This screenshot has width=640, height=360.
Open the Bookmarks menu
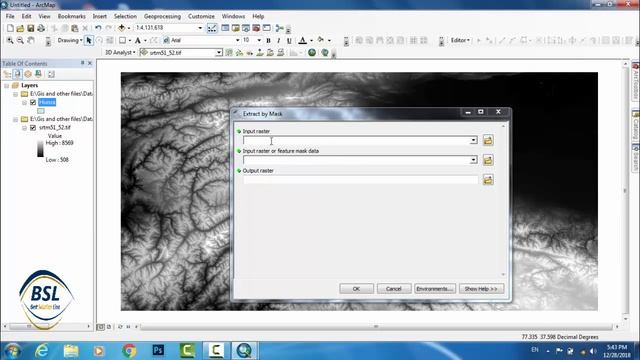click(71, 16)
